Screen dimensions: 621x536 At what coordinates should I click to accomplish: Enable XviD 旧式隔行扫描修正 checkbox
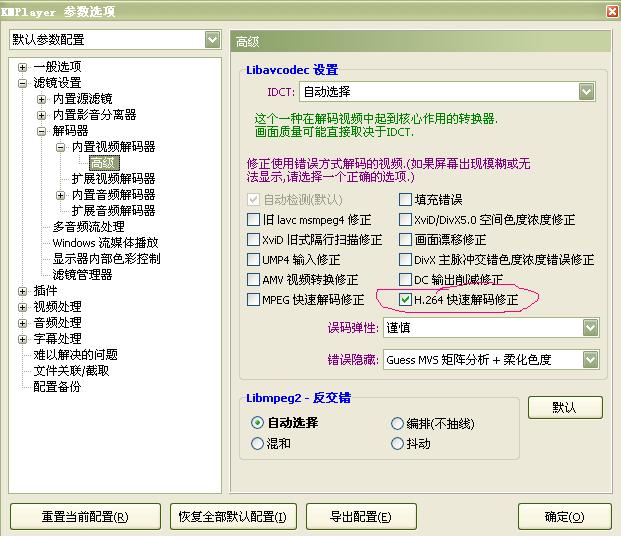[253, 239]
